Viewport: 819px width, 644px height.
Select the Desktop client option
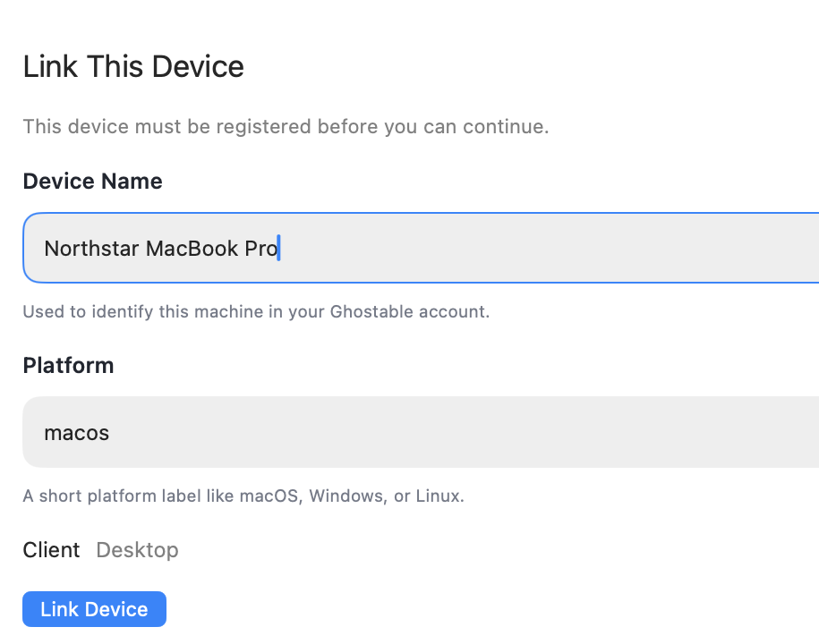click(137, 550)
